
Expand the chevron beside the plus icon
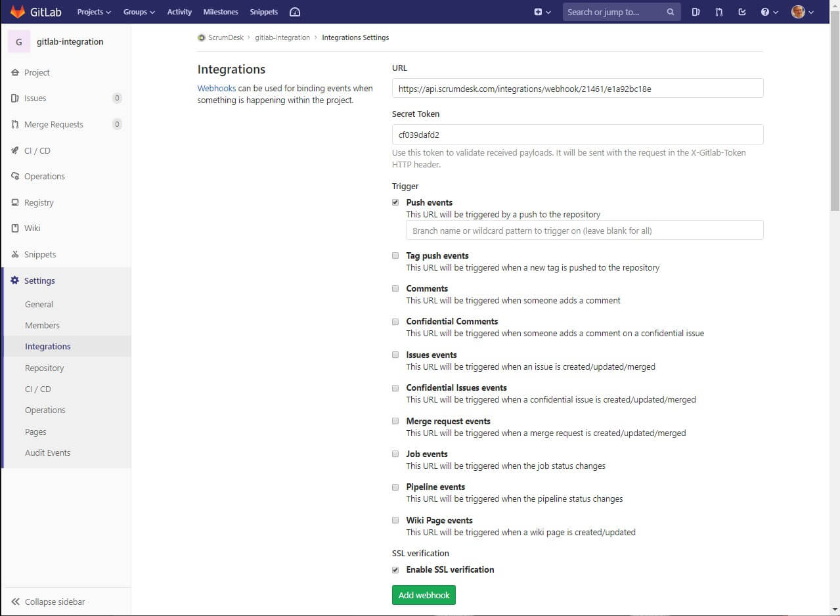(x=548, y=12)
